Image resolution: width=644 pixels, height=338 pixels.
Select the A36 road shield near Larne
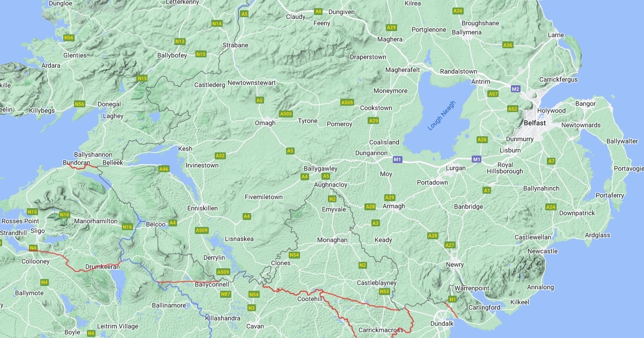[508, 45]
